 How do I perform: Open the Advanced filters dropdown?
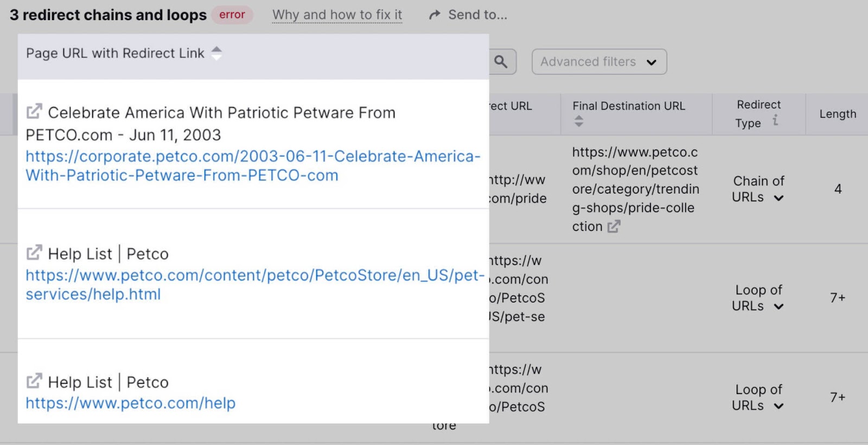click(x=599, y=62)
